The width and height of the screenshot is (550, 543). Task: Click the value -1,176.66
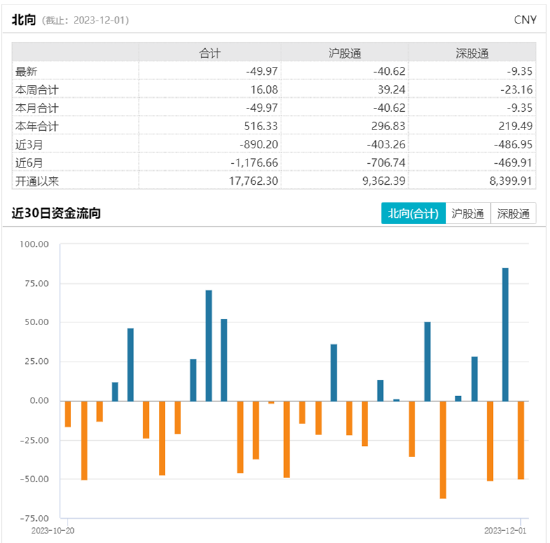pyautogui.click(x=254, y=163)
